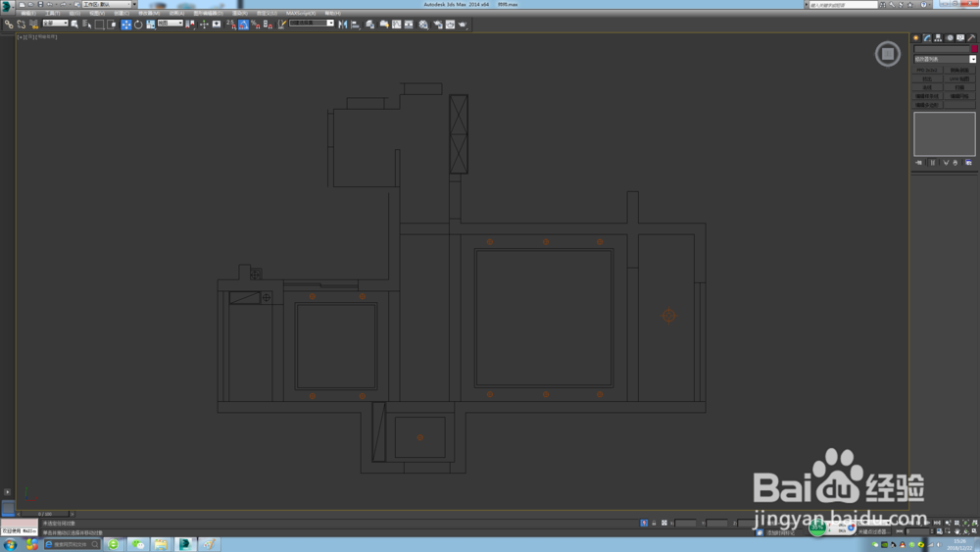Click the time slider 0/100 bar
980x552 pixels.
click(45, 514)
